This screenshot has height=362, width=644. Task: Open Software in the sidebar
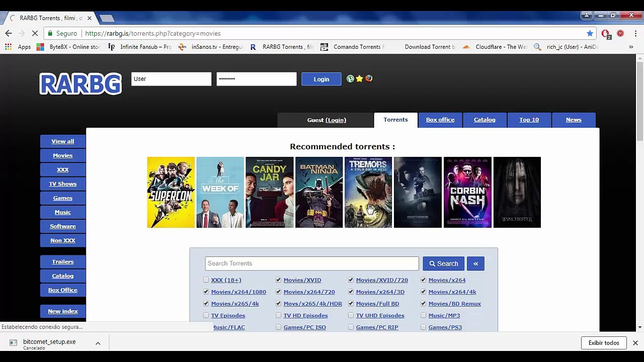(63, 226)
